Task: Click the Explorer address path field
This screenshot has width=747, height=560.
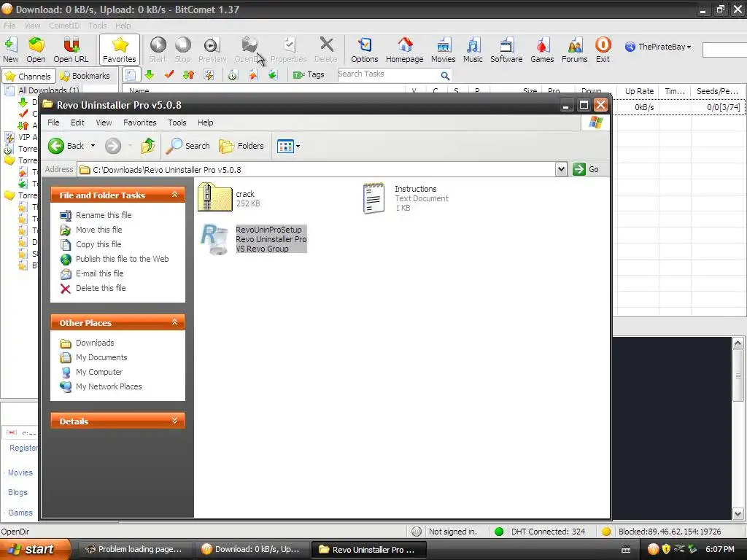Action: click(x=317, y=169)
